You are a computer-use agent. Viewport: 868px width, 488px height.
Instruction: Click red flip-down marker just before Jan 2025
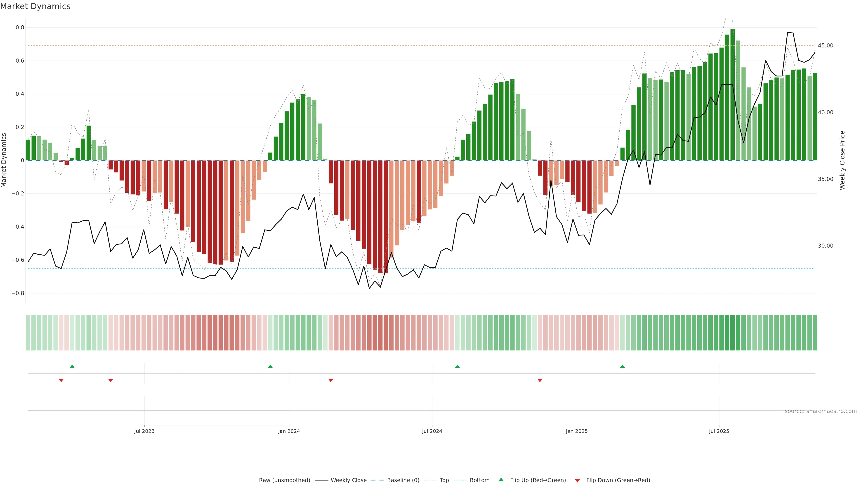[x=540, y=380]
